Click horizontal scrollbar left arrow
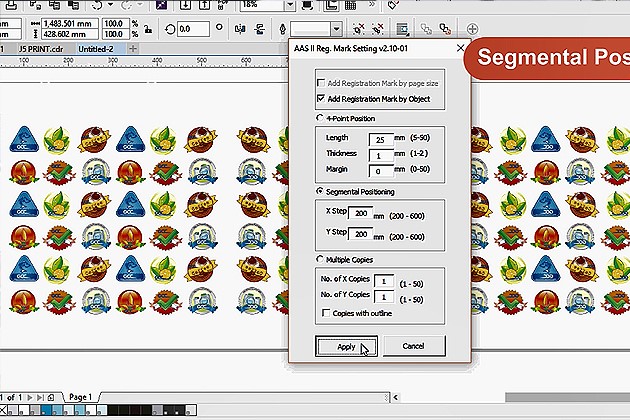630x420 pixels. tap(395, 397)
